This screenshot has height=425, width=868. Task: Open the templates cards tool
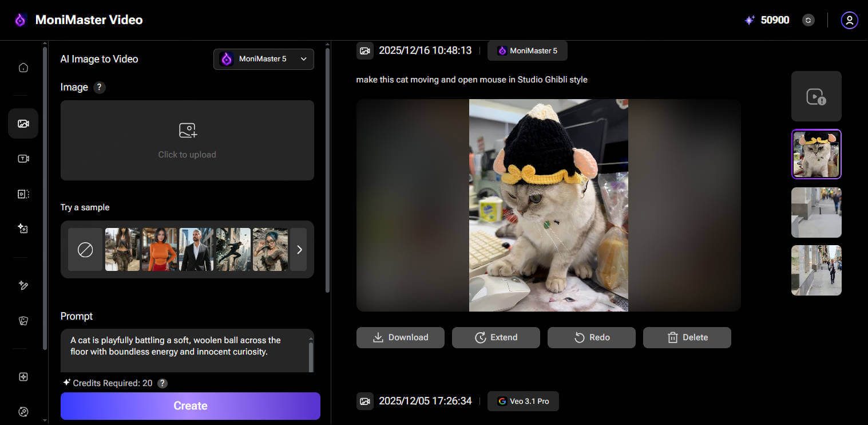(x=23, y=321)
